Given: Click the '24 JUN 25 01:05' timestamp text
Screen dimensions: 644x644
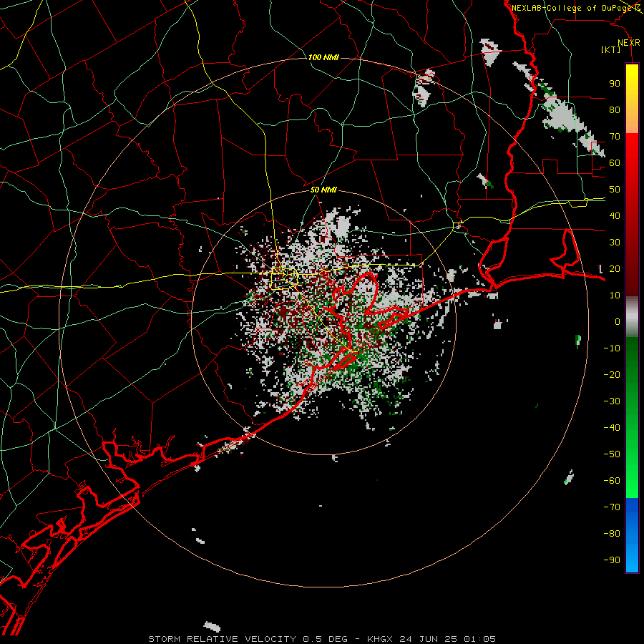Looking at the screenshot, I should click(447, 639).
